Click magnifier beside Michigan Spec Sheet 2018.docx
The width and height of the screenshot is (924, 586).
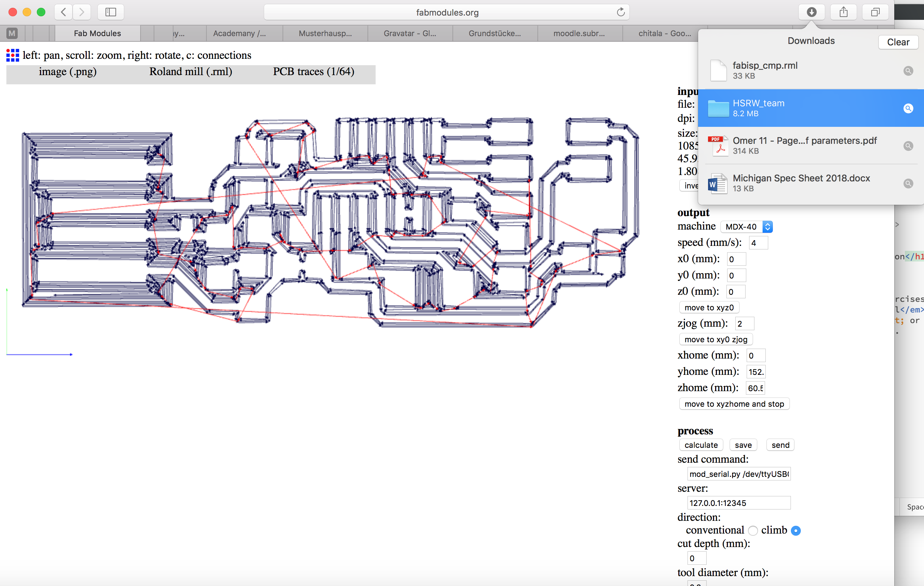(x=908, y=183)
